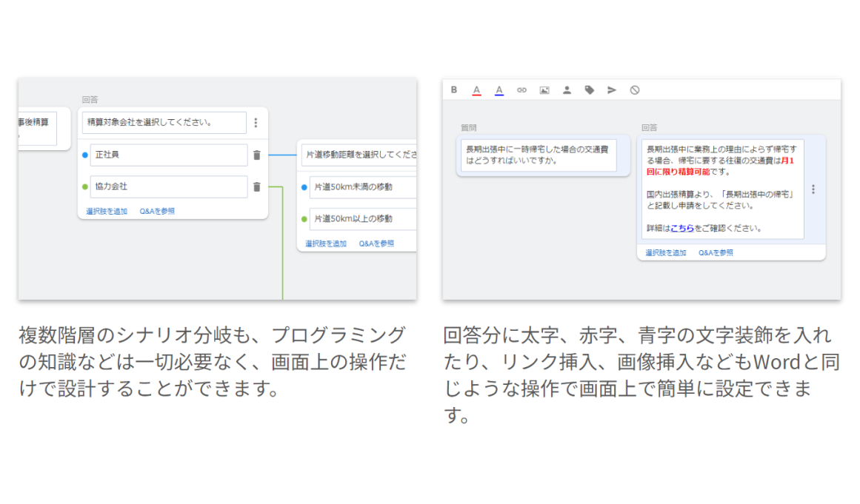The image size is (860, 504).
Task: Edit 片道50km未満の移動 option field
Action: tap(363, 187)
